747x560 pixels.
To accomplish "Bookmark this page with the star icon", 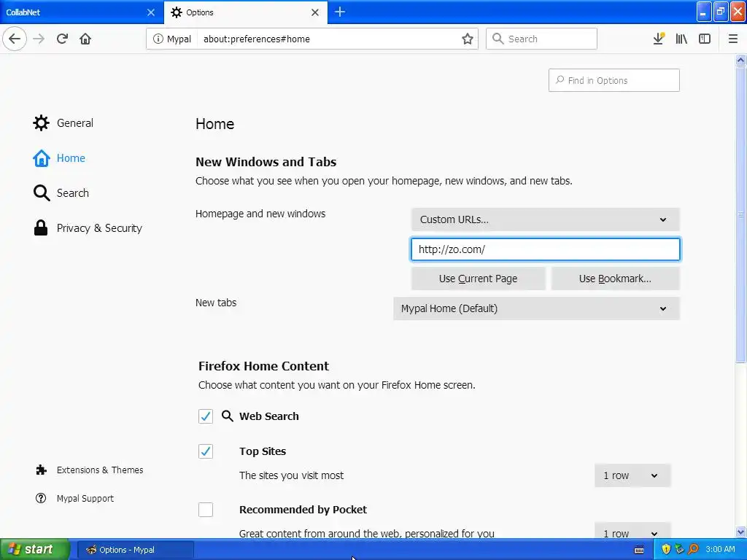I will [468, 39].
